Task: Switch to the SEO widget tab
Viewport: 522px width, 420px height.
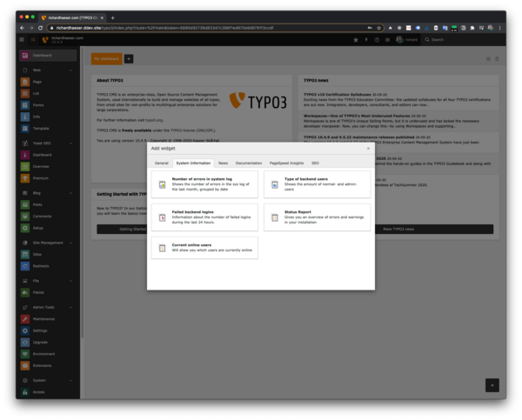Action: point(315,163)
